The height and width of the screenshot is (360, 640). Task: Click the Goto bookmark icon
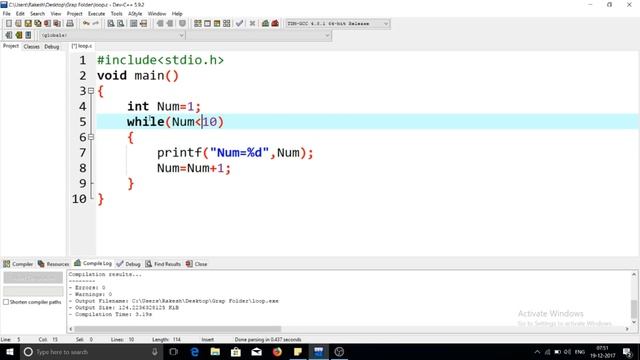coord(28,35)
